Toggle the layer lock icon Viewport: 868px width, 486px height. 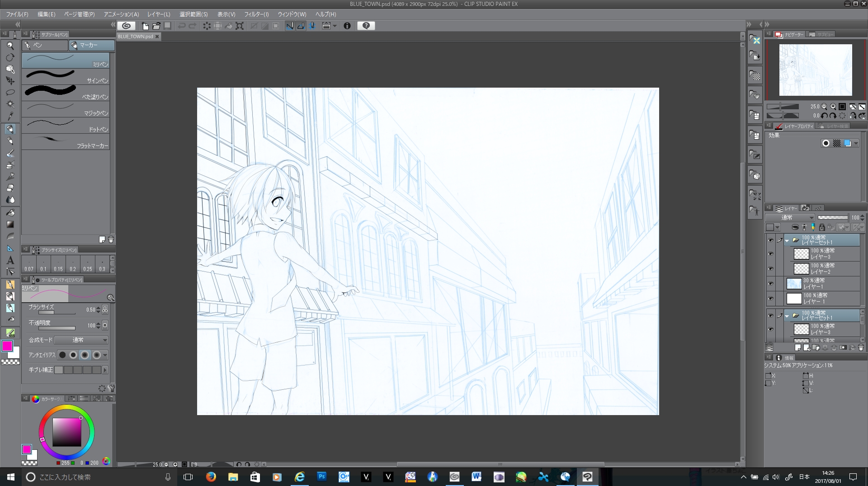coord(822,227)
